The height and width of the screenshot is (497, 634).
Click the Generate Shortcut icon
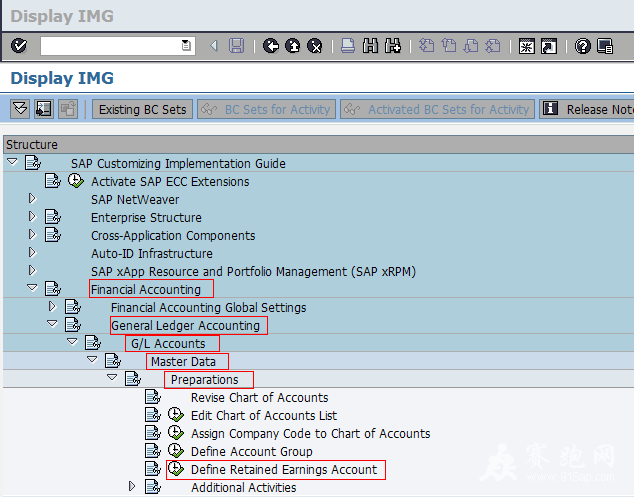tap(549, 46)
